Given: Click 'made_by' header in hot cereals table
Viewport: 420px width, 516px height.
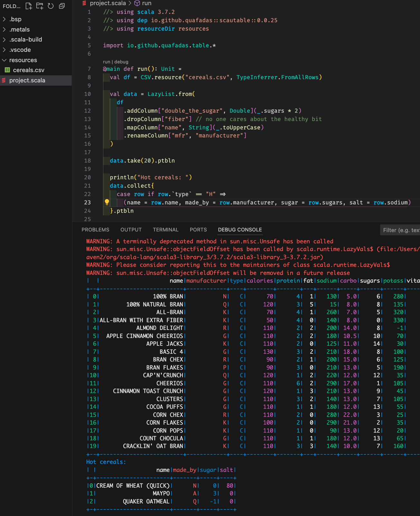Looking at the screenshot, I should tap(184, 470).
